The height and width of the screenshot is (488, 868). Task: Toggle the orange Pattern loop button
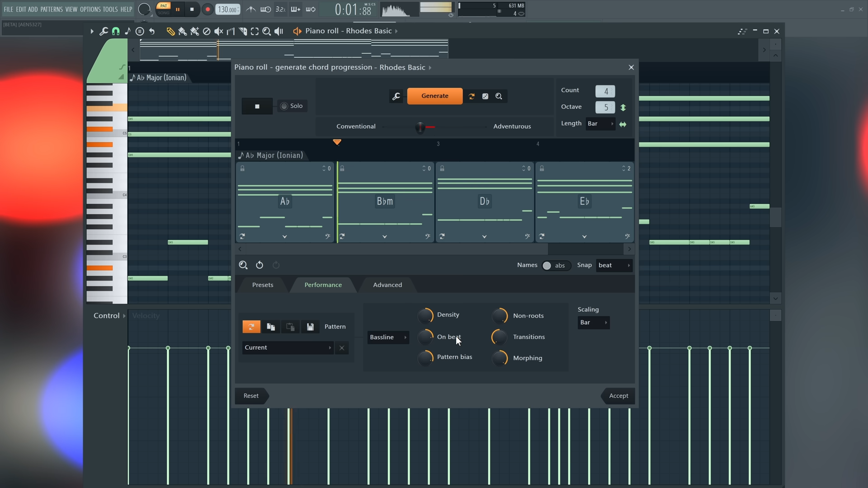[251, 327]
